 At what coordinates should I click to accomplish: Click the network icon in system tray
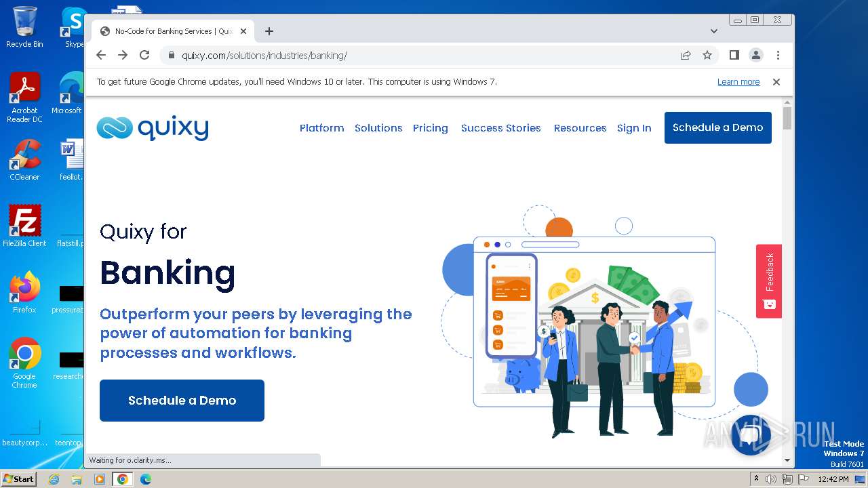click(787, 479)
